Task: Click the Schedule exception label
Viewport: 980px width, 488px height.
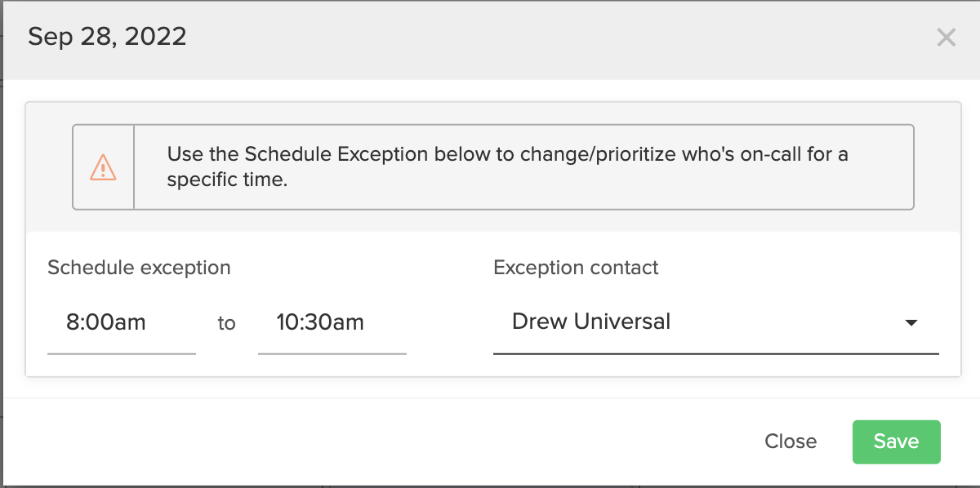Action: tap(139, 268)
